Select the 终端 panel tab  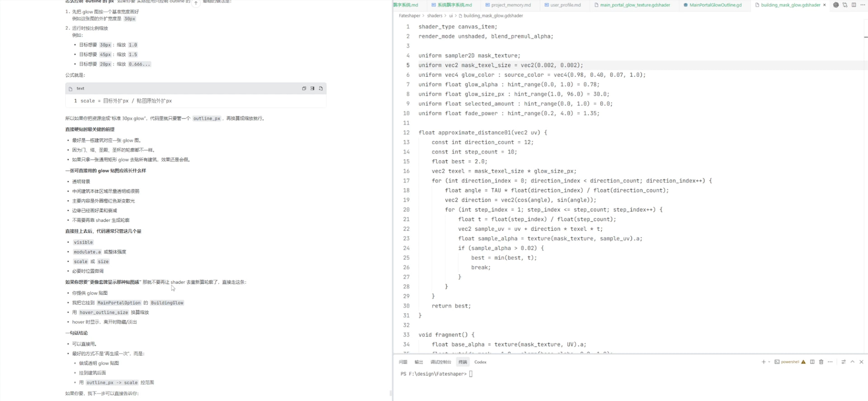coord(462,362)
